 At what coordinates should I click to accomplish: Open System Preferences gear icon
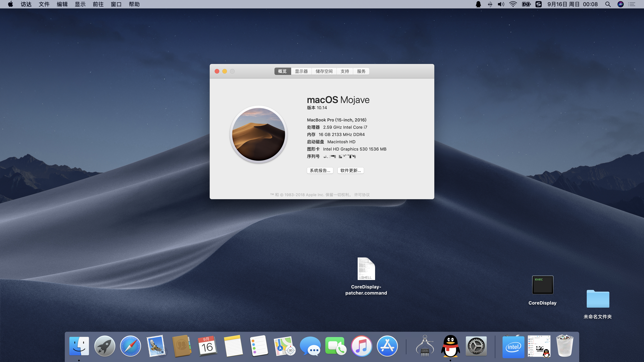[476, 346]
